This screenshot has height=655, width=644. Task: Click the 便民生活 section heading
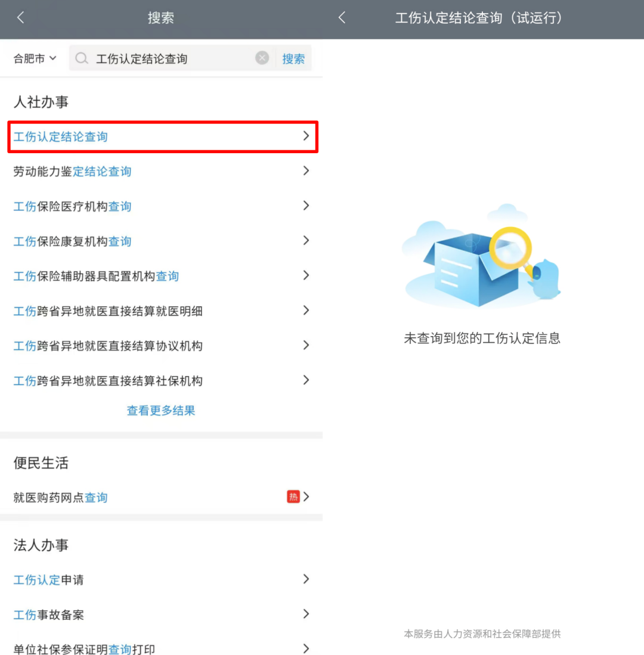click(x=41, y=463)
